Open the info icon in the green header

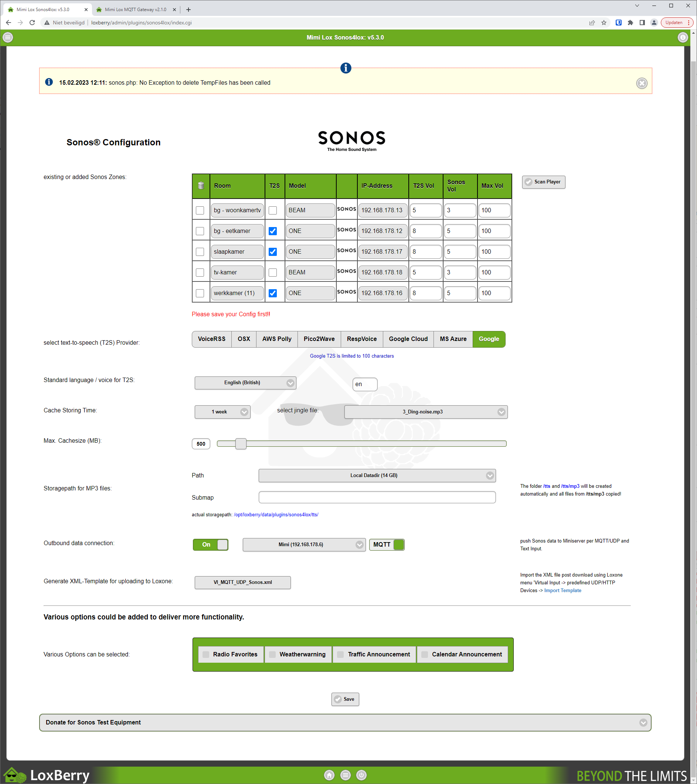click(683, 37)
